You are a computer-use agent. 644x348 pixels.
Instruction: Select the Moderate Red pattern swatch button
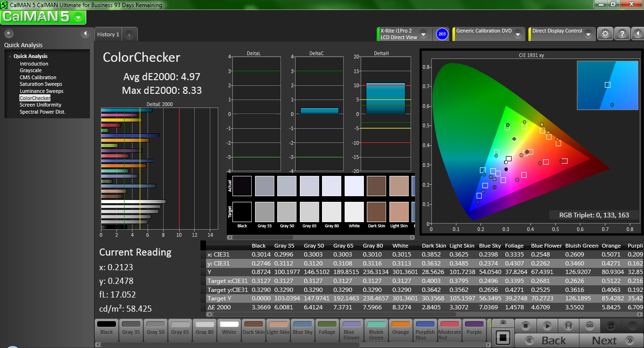pyautogui.click(x=450, y=330)
